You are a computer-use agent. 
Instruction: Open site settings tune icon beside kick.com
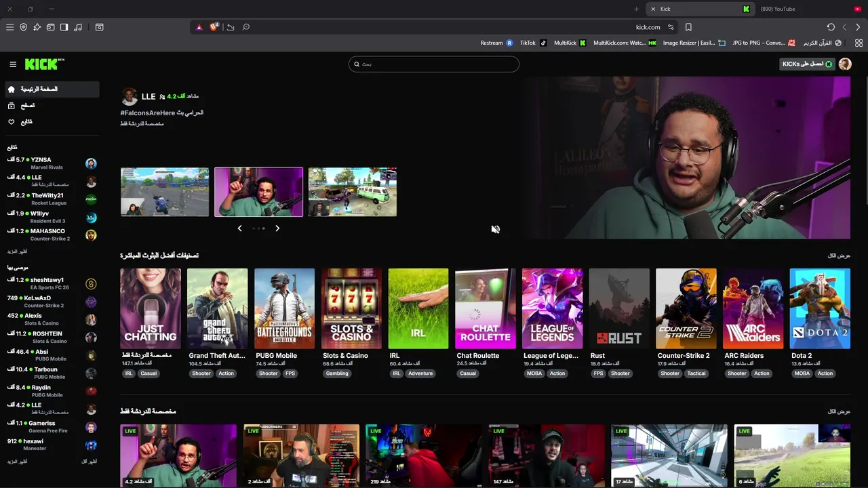click(x=671, y=27)
